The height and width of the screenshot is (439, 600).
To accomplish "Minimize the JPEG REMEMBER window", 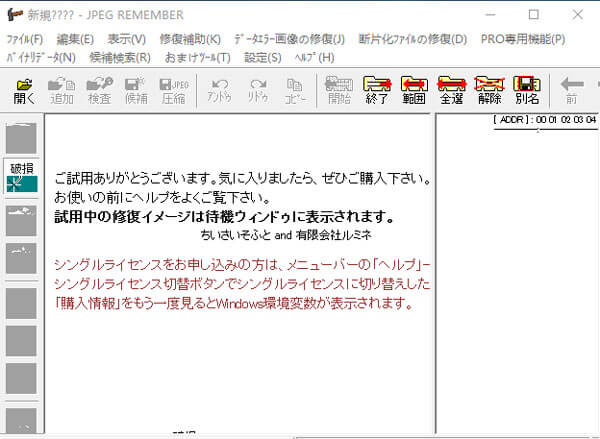I will pyautogui.click(x=490, y=15).
